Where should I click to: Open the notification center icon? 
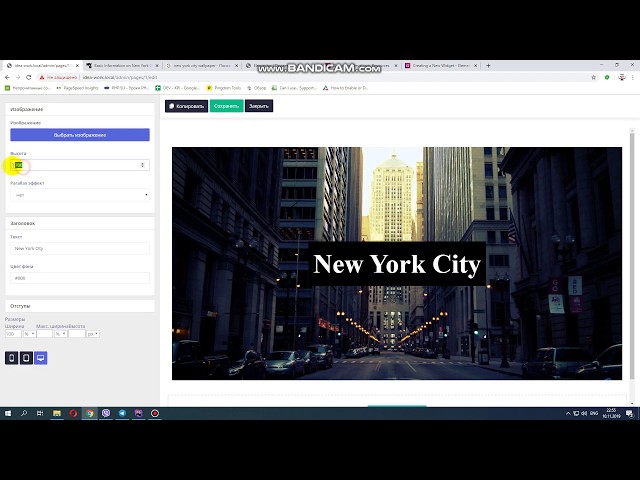point(629,413)
